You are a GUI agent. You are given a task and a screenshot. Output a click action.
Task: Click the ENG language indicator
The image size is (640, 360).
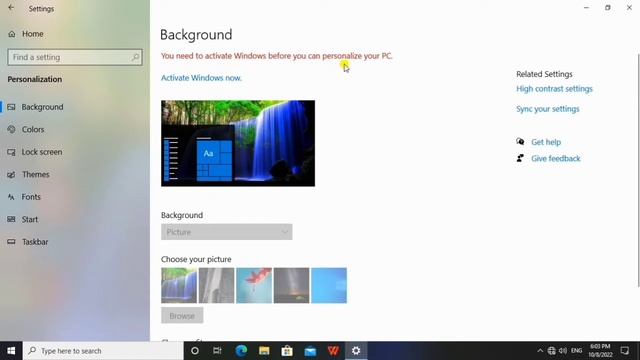576,351
